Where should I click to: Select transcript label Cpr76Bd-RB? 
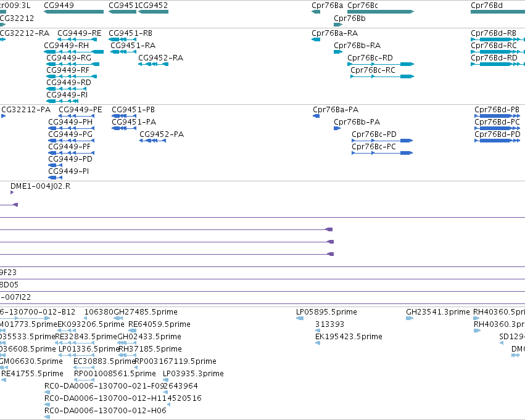pos(493,33)
